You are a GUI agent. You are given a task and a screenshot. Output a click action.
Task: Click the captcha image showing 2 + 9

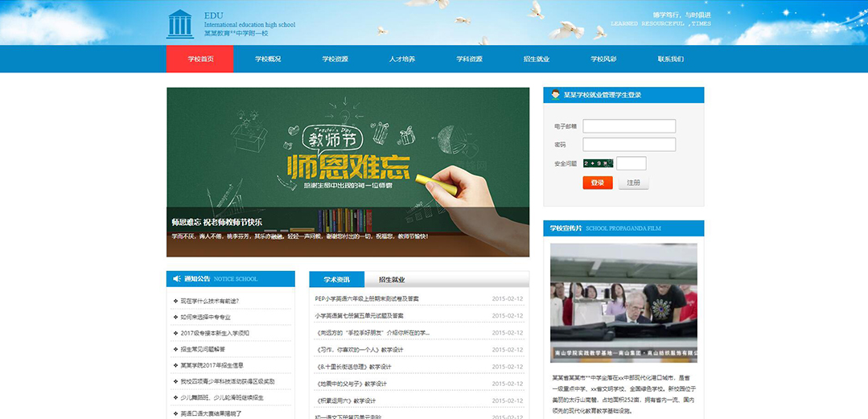(x=599, y=163)
